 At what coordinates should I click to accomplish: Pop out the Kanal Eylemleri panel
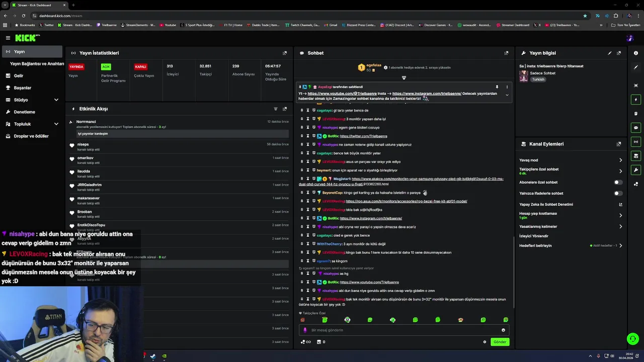(x=619, y=144)
